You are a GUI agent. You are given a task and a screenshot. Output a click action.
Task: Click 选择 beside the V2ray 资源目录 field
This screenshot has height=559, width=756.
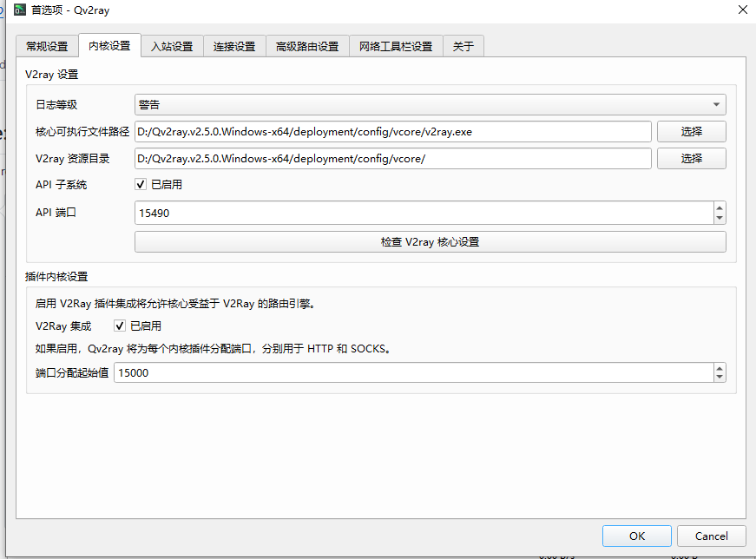click(691, 158)
